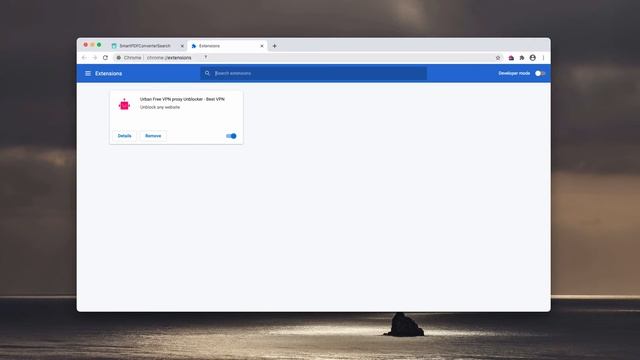The height and width of the screenshot is (360, 640).
Task: Toggle Developer mode switch
Action: 540,73
